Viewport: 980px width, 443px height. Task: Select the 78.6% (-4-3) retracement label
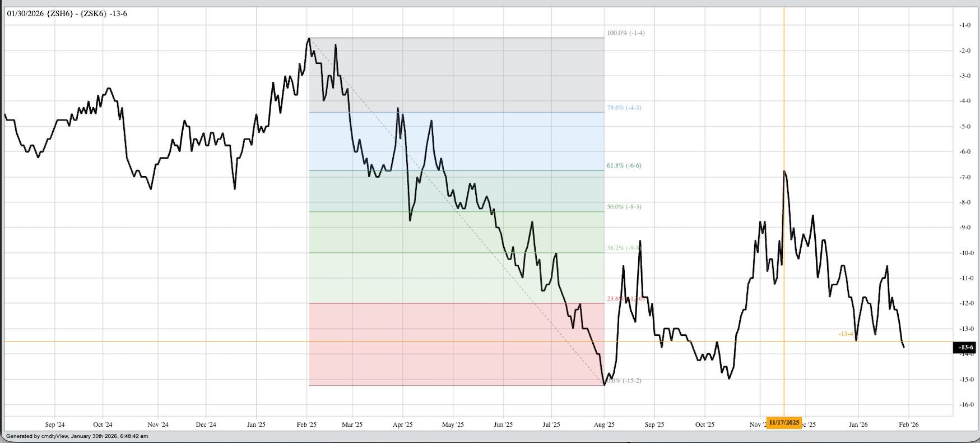[x=624, y=108]
